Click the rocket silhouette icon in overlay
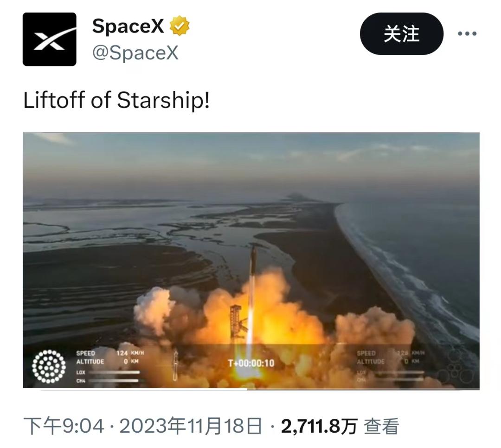The width and height of the screenshot is (501, 448). (175, 365)
